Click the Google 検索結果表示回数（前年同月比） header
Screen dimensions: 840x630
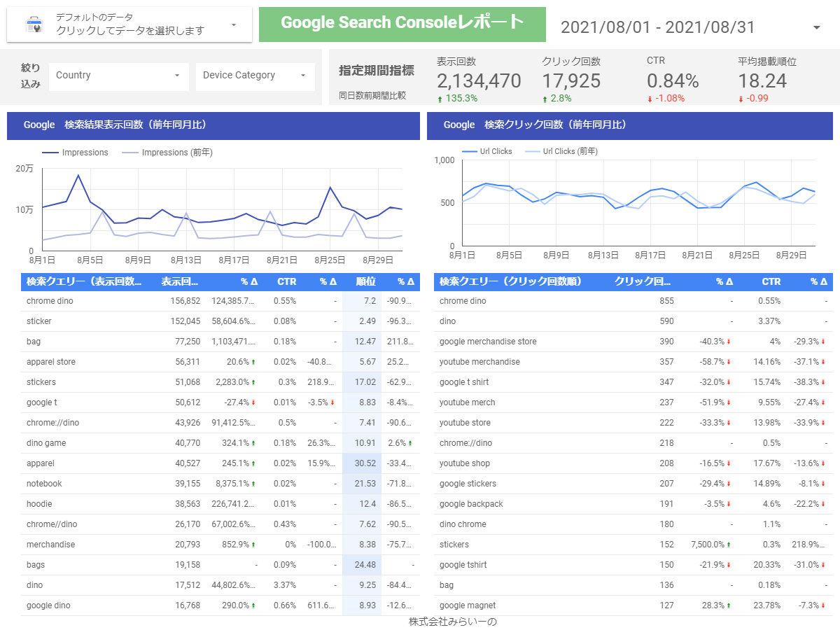[213, 125]
